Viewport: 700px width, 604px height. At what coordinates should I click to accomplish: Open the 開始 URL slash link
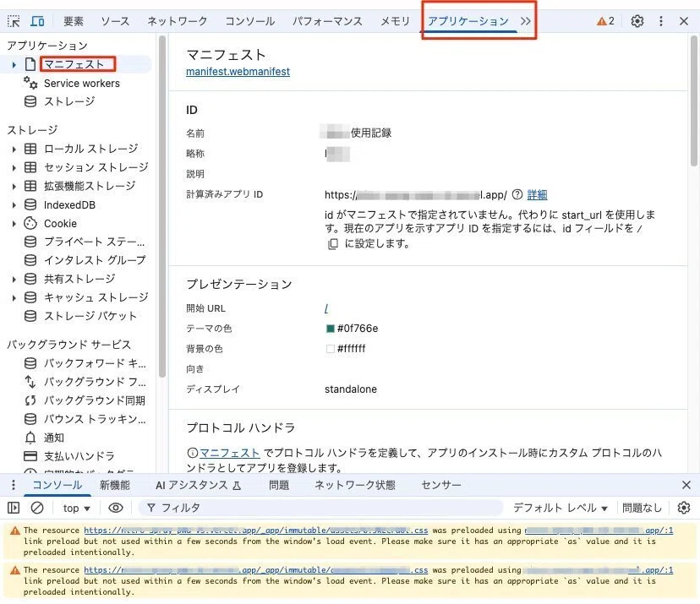pos(326,308)
